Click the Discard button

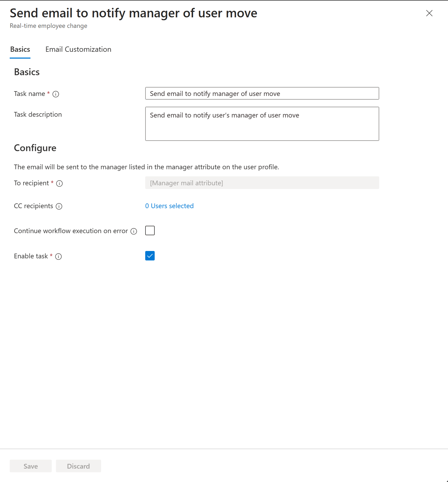[78, 466]
